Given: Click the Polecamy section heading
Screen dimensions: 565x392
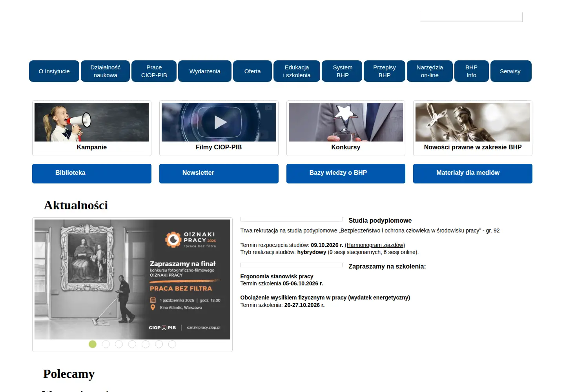Looking at the screenshot, I should pos(69,374).
